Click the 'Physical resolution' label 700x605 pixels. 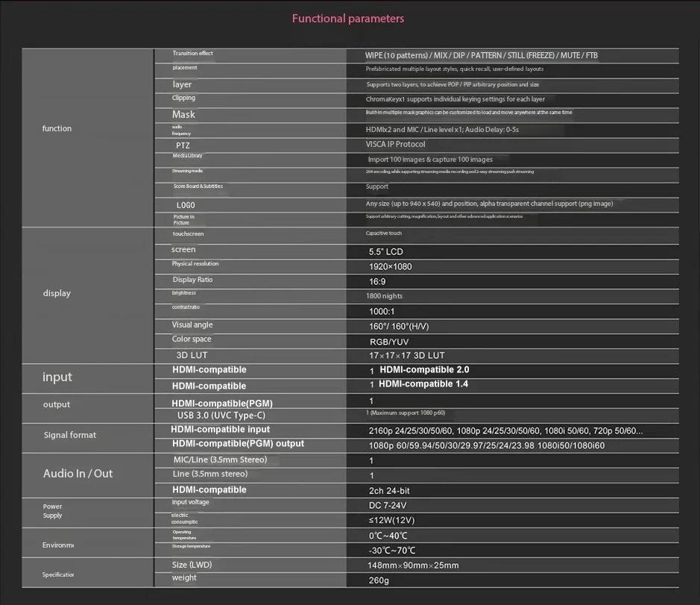[x=195, y=263]
